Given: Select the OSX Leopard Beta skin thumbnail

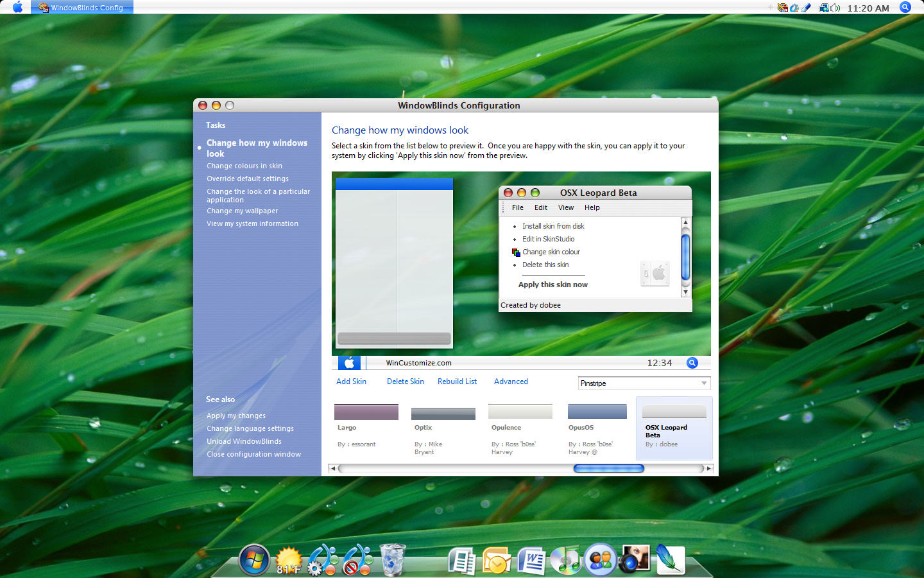Looking at the screenshot, I should tap(674, 428).
